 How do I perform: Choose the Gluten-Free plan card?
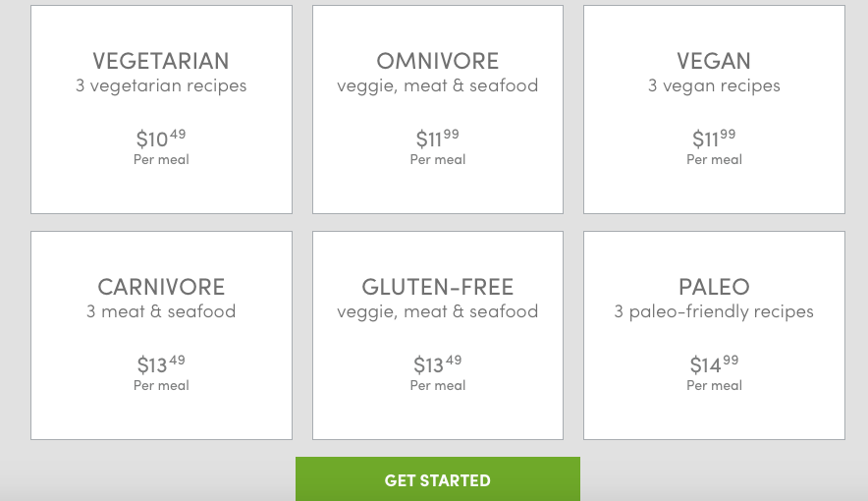(437, 336)
